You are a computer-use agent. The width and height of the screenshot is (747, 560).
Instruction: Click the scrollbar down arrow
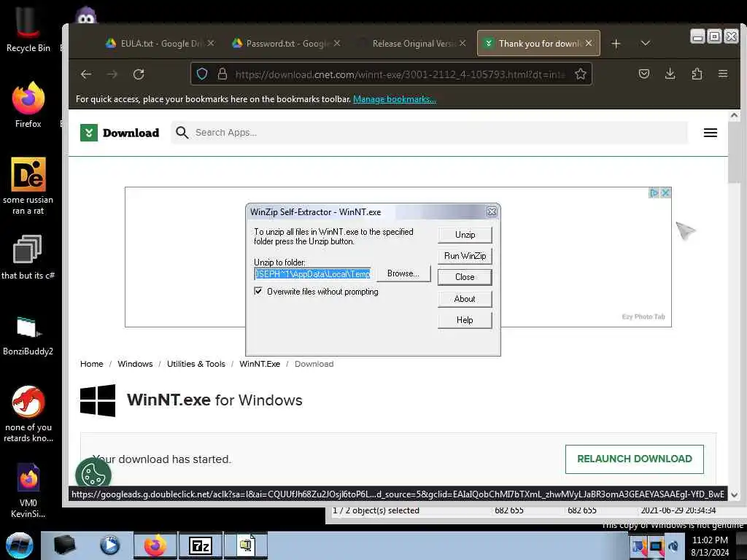pos(734,495)
